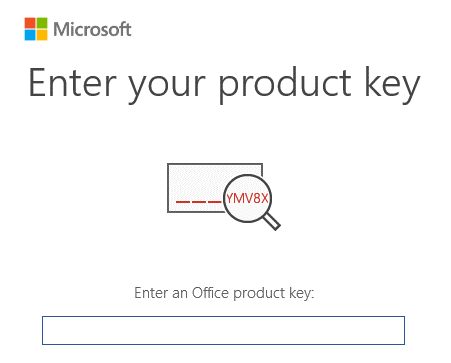Click the word 'Enter' in the heading
The image size is (451, 363).
coord(73,82)
